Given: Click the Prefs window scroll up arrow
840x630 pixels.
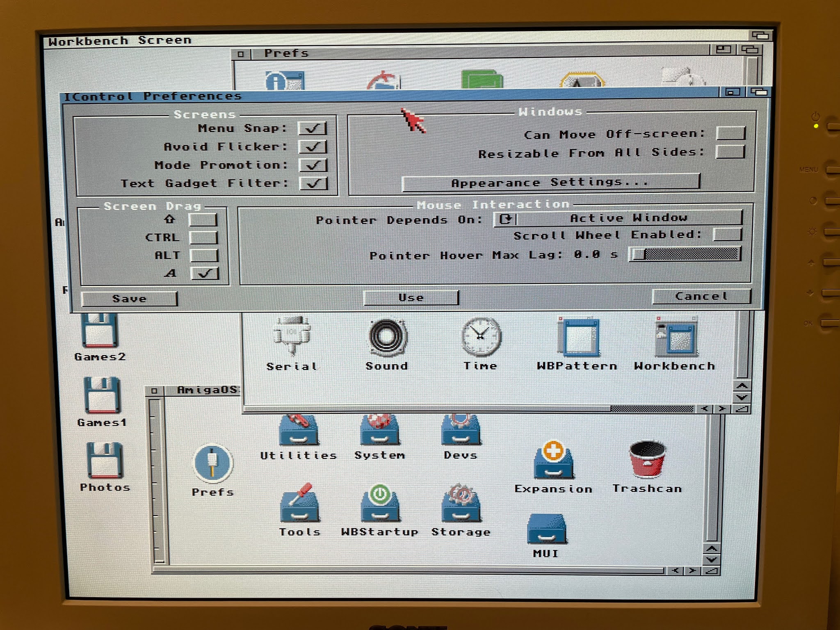Looking at the screenshot, I should tap(742, 386).
